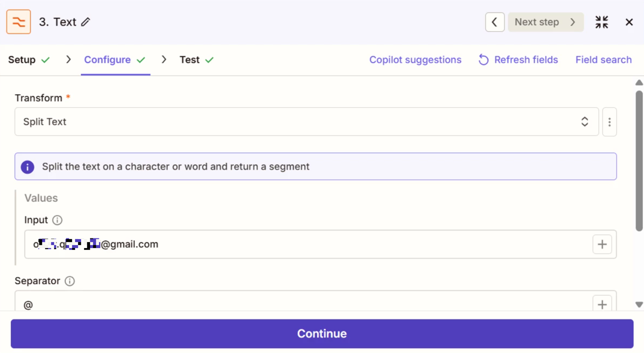The image size is (644, 353).
Task: Click the orange Formatter step icon
Action: click(x=19, y=22)
